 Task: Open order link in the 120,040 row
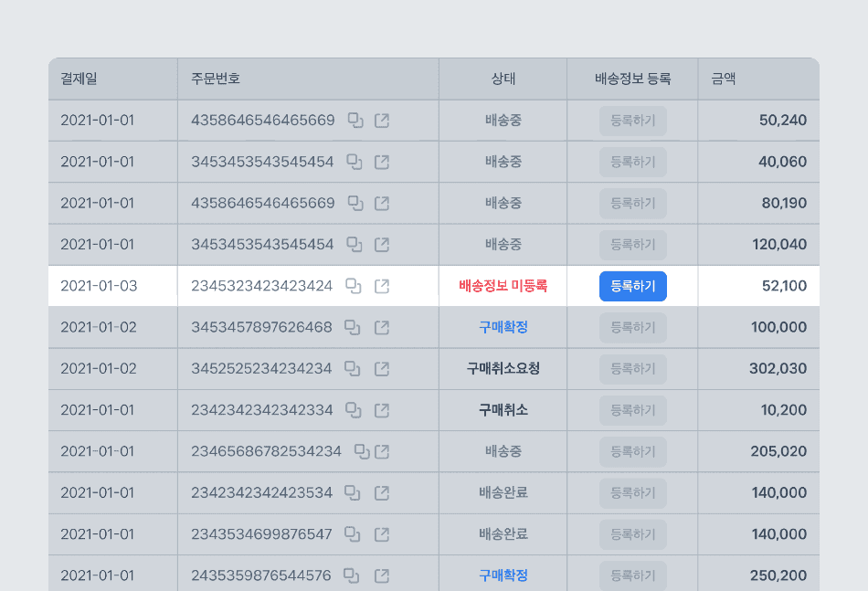382,244
